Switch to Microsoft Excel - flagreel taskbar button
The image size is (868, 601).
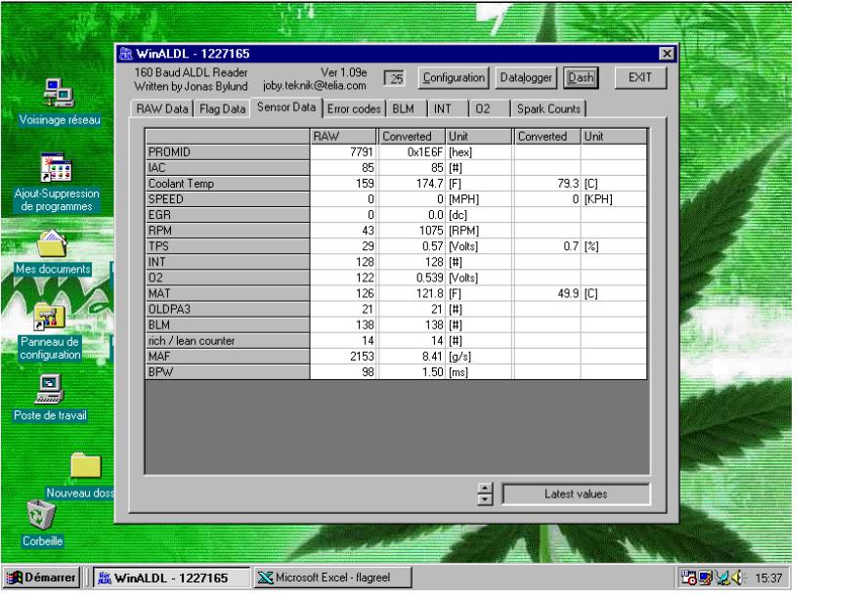[332, 578]
